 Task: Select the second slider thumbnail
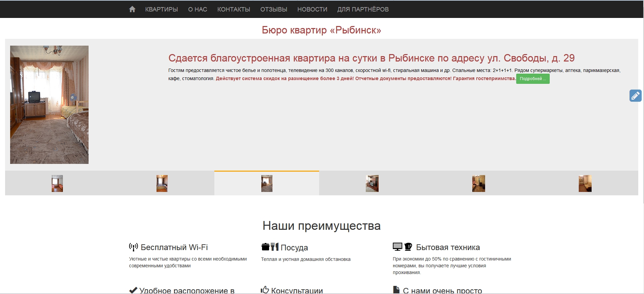point(162,183)
